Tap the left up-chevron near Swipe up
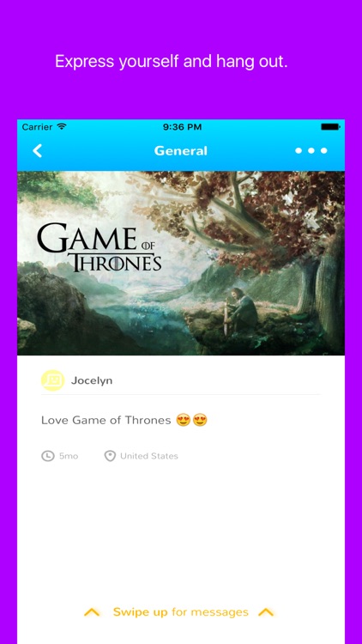This screenshot has width=362, height=644. click(x=92, y=612)
